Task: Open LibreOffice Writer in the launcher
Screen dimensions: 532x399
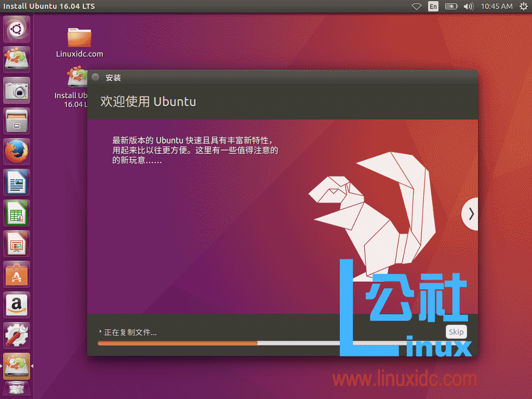Action: point(16,182)
